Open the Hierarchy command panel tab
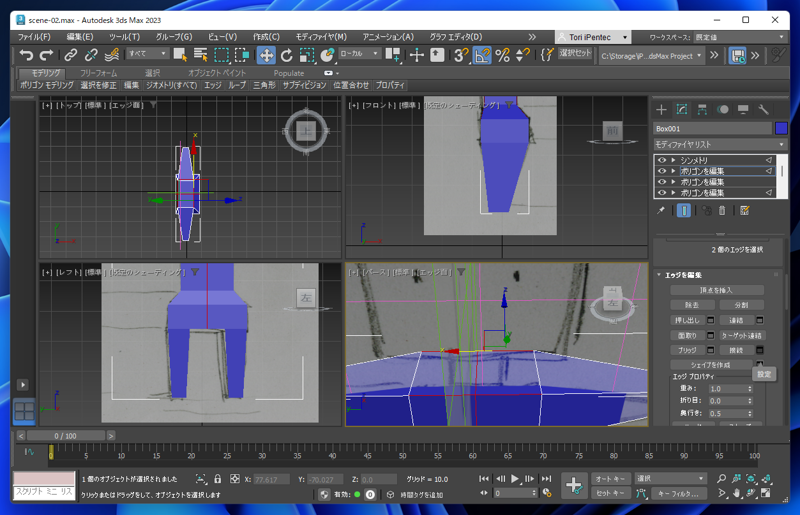Viewport: 800px width, 515px height. (x=702, y=109)
